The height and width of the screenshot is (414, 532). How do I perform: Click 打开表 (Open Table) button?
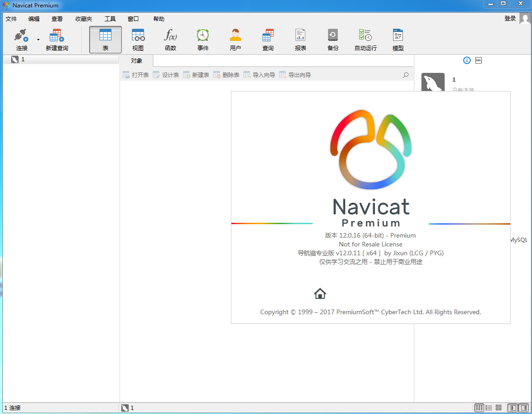coord(136,75)
